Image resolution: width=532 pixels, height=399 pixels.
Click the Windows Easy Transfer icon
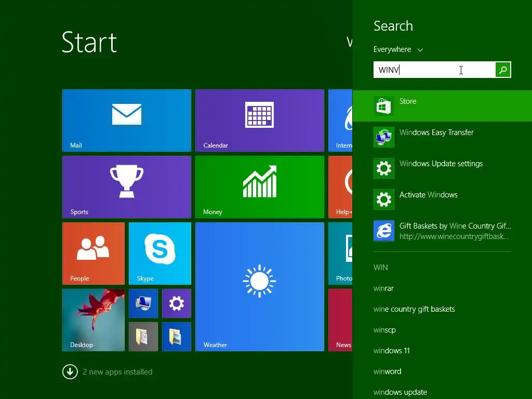(384, 137)
